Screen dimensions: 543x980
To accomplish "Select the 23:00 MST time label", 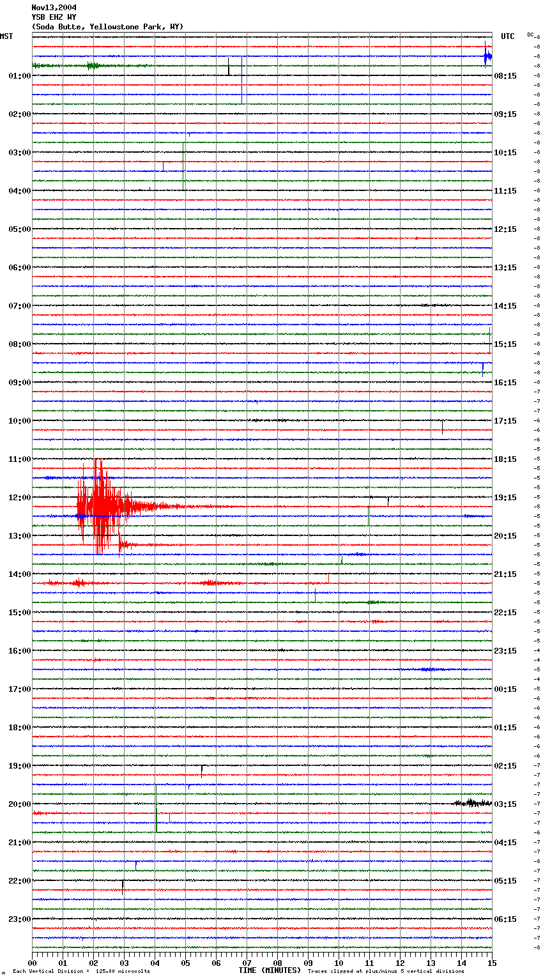I will coord(20,919).
